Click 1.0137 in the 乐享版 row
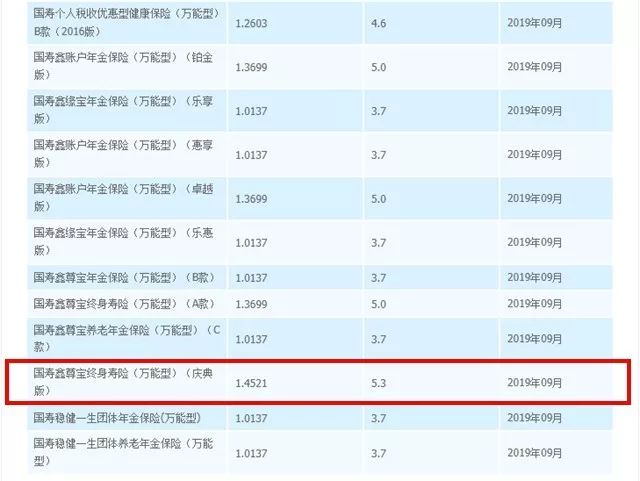This screenshot has width=640, height=481. (251, 111)
